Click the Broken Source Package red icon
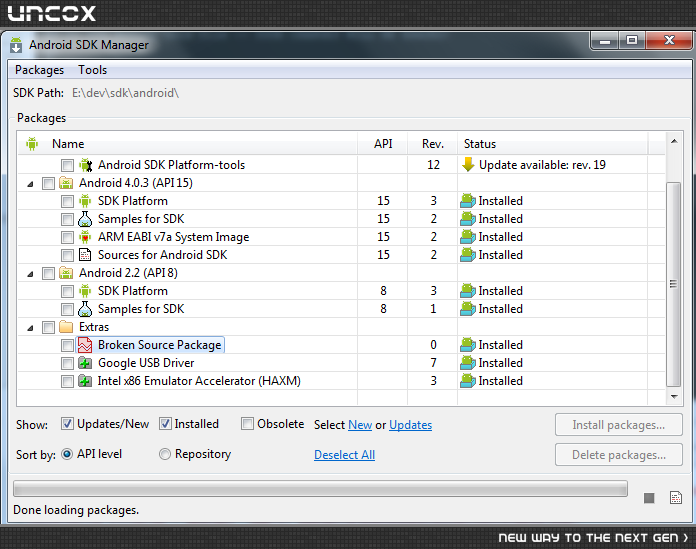The height and width of the screenshot is (549, 696). pos(85,345)
